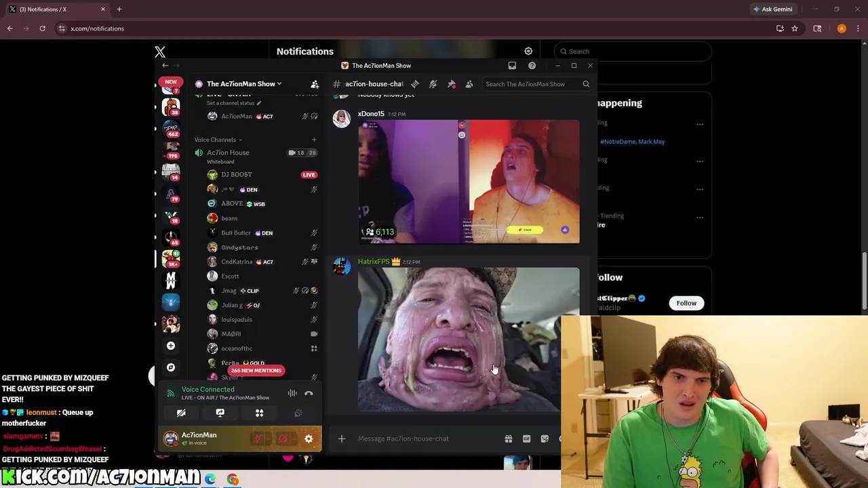The image size is (868, 488).
Task: Toggle camera in voice panel
Action: 181,413
